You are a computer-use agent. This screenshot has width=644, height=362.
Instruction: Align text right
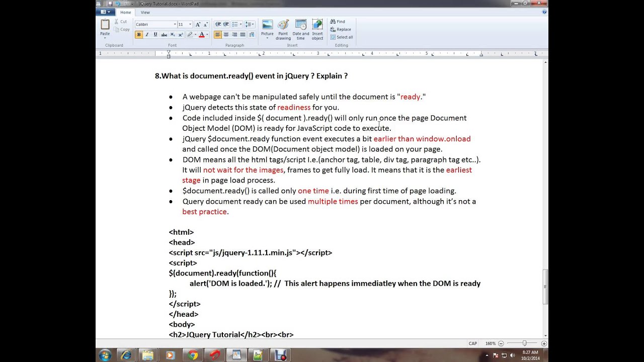coord(234,35)
